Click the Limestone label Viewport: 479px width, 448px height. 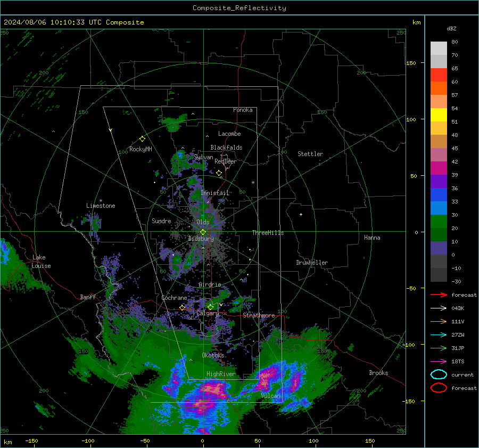click(x=101, y=206)
